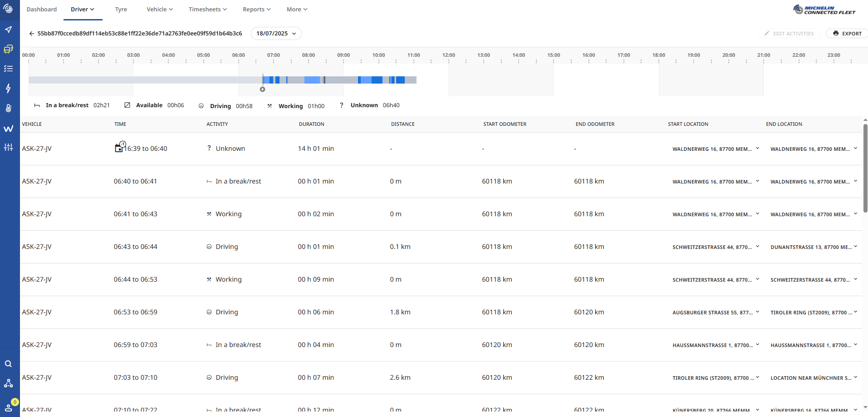Click the vertical scrollbar of the activity table
The image size is (868, 417).
pos(865,168)
